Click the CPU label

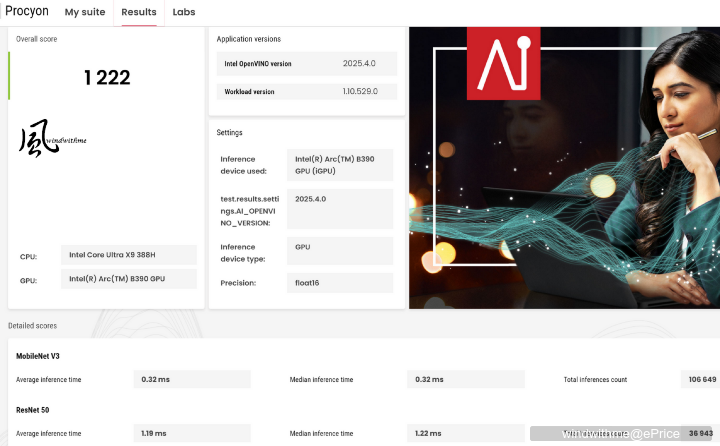(x=28, y=257)
